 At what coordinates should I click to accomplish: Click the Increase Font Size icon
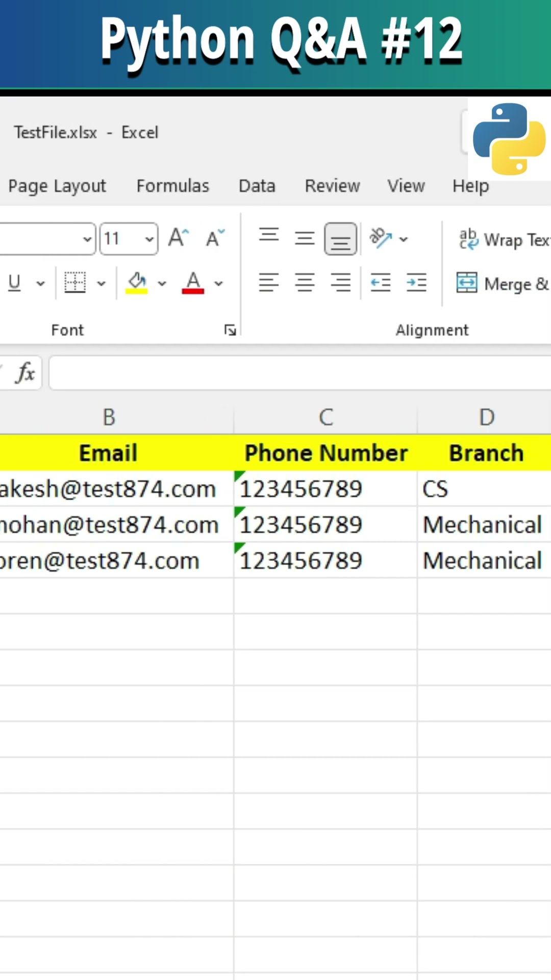point(179,238)
